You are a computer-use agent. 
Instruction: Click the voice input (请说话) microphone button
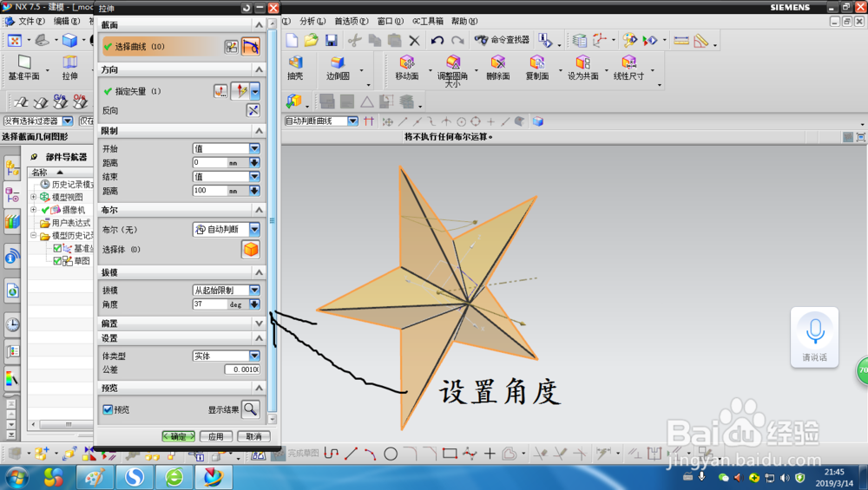pyautogui.click(x=814, y=337)
